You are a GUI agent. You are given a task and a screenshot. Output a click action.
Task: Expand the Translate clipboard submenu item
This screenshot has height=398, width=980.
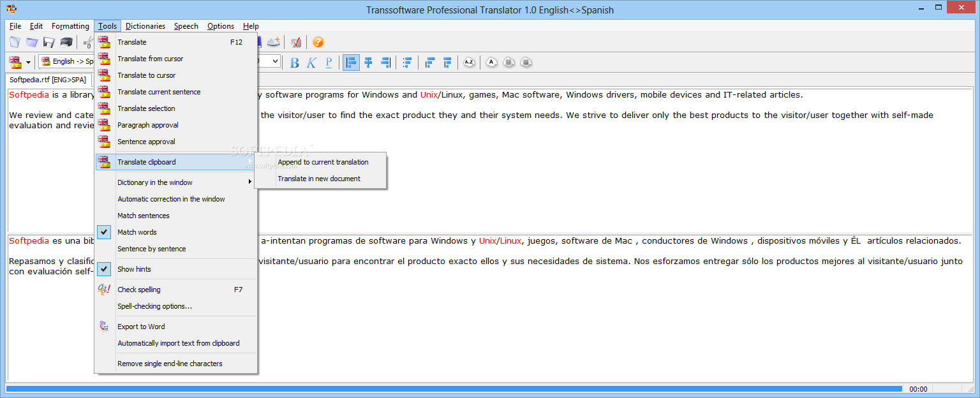[x=175, y=162]
